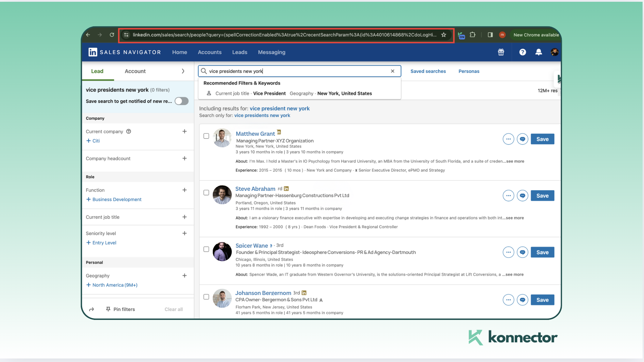The width and height of the screenshot is (644, 362).
Task: Click New Chrome available button
Action: pyautogui.click(x=536, y=35)
